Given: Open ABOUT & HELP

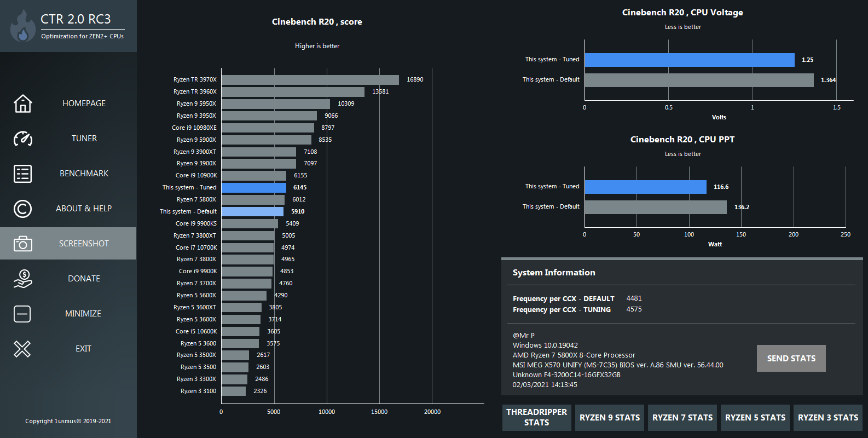Looking at the screenshot, I should click(x=84, y=209).
